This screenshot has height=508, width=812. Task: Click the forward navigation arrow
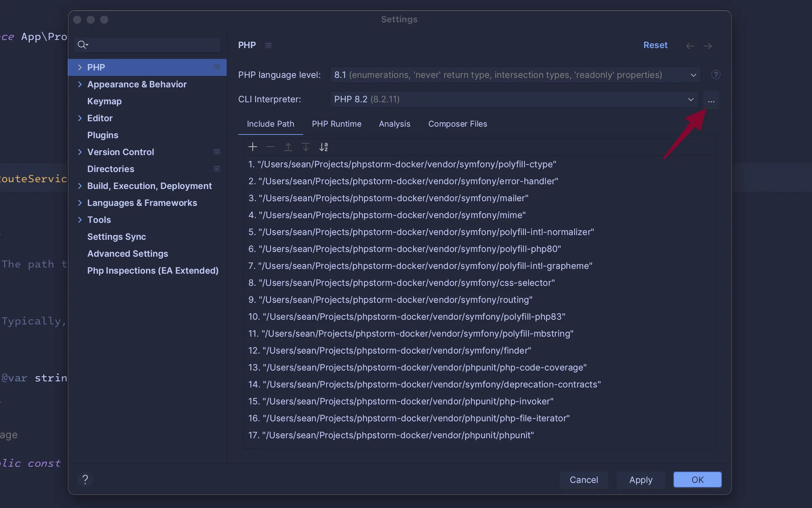pos(708,46)
